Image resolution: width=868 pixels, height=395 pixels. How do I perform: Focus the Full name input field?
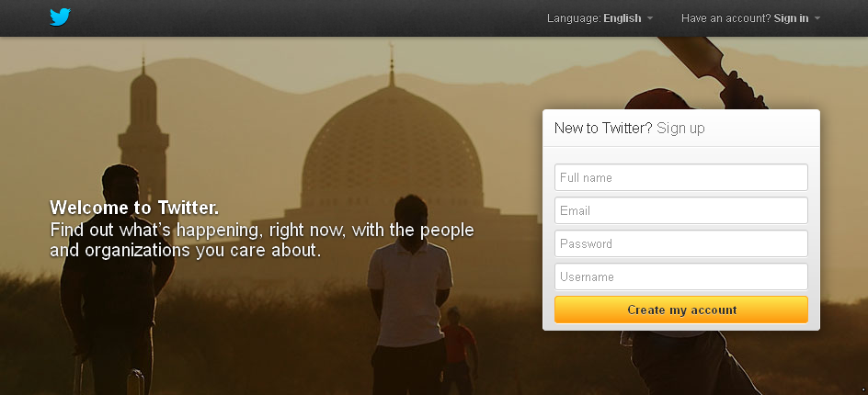click(681, 177)
